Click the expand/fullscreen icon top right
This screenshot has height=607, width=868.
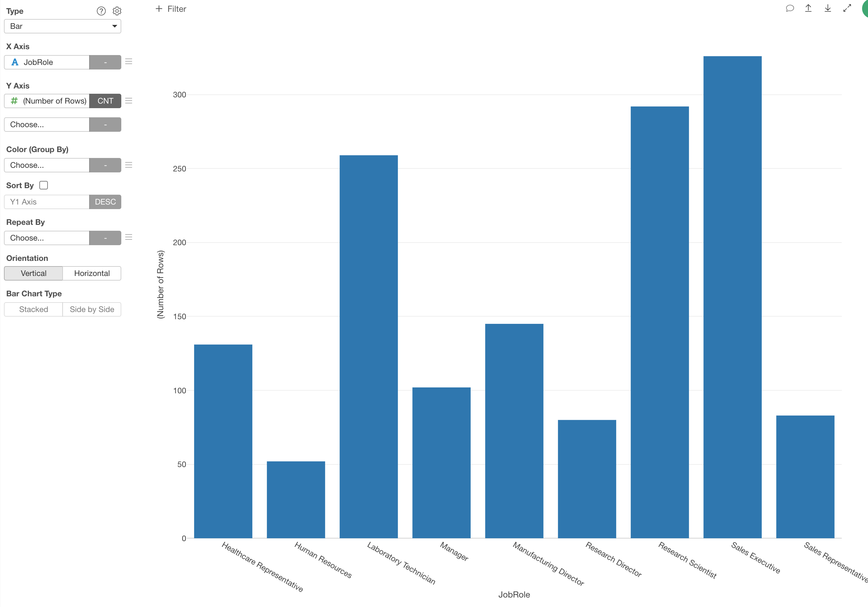coord(847,9)
